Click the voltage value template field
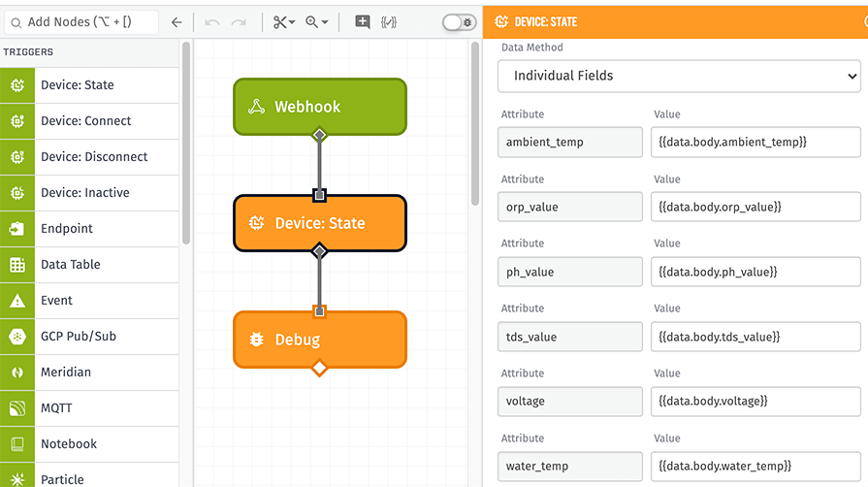 [x=755, y=401]
